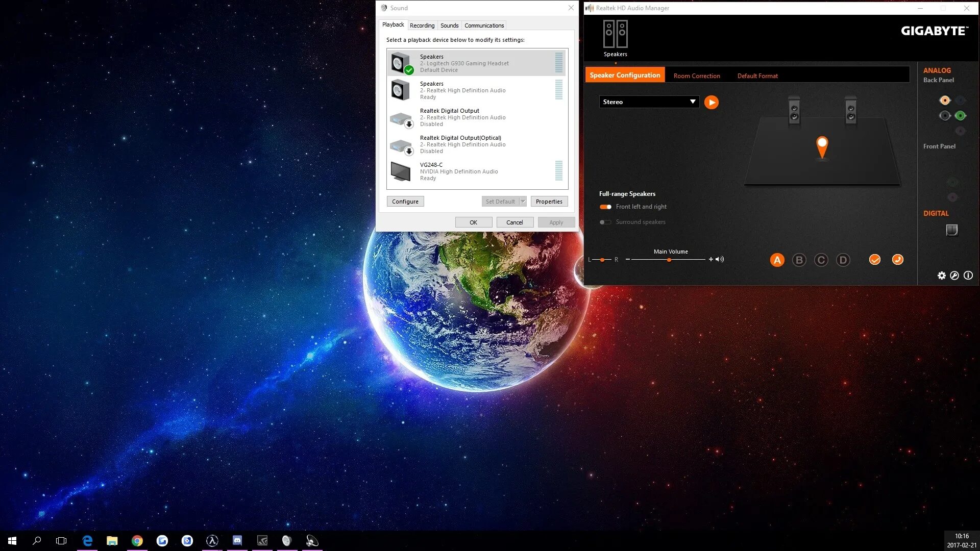Click the plus volume increase icon
This screenshot has height=551, width=980.
pos(710,259)
